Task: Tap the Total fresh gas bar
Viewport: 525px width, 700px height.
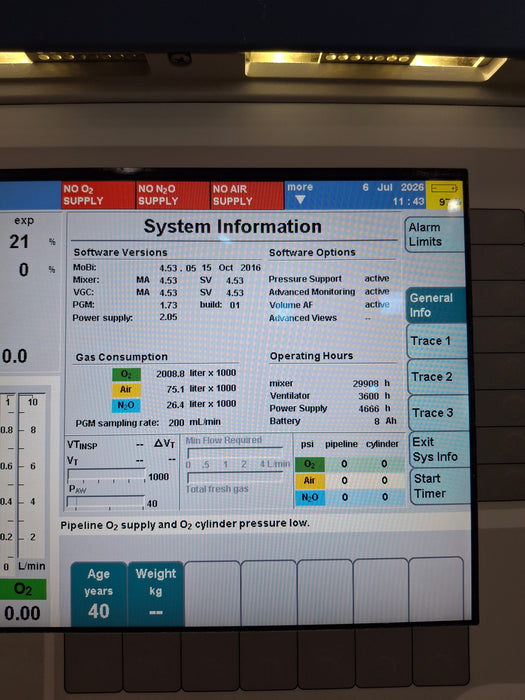Action: pyautogui.click(x=235, y=478)
